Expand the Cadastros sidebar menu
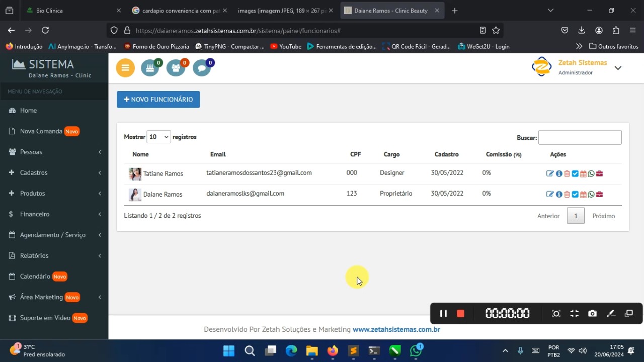 point(54,172)
